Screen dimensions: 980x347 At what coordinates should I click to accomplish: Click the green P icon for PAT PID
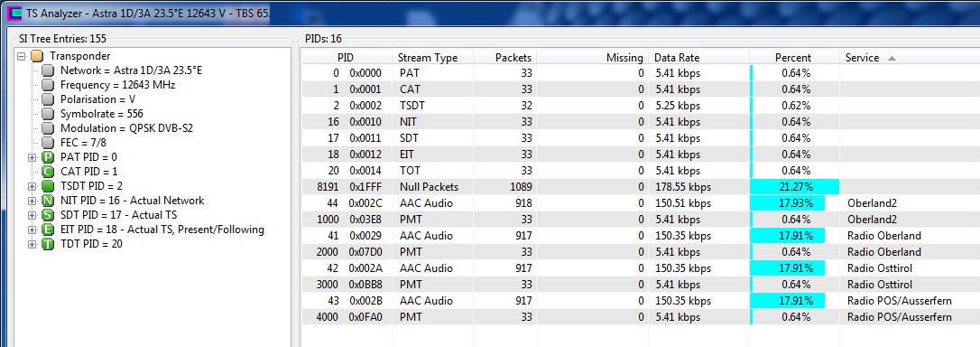(x=48, y=157)
